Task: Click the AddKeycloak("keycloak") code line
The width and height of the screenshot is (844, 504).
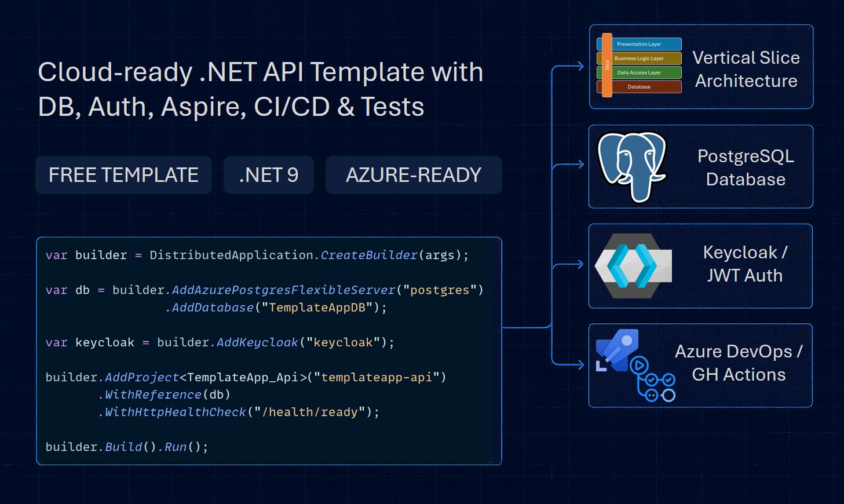Action: (x=220, y=342)
